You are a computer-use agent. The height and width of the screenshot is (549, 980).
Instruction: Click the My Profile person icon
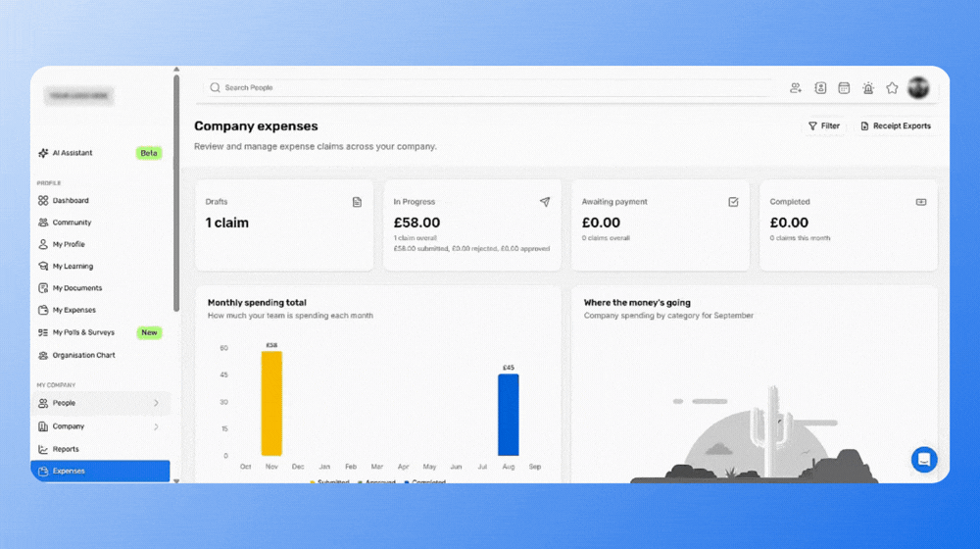[x=43, y=244]
